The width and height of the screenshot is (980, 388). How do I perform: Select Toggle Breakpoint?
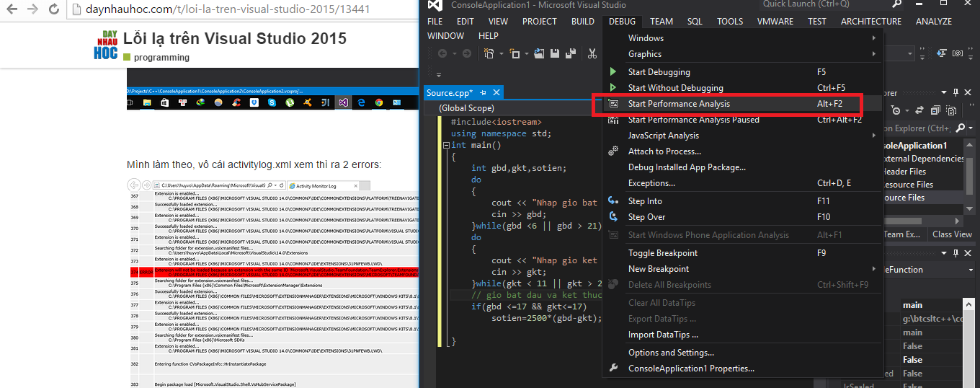[742, 252]
